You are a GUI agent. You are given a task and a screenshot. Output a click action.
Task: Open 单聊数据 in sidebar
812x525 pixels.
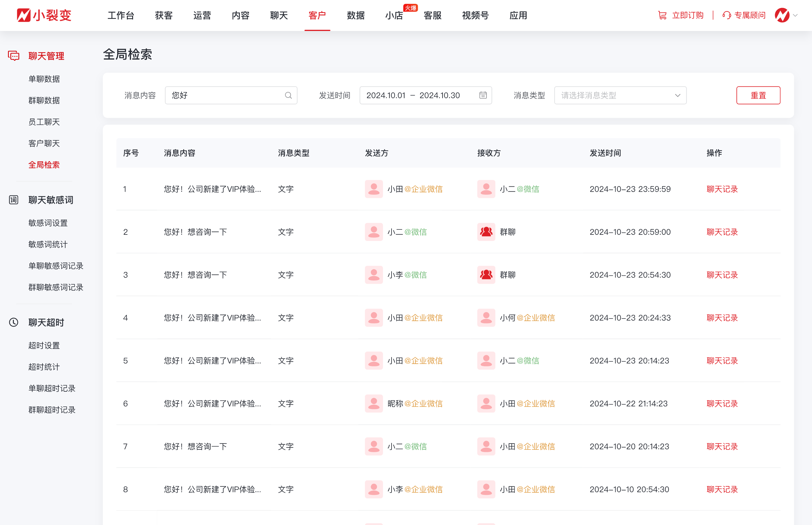click(x=44, y=79)
